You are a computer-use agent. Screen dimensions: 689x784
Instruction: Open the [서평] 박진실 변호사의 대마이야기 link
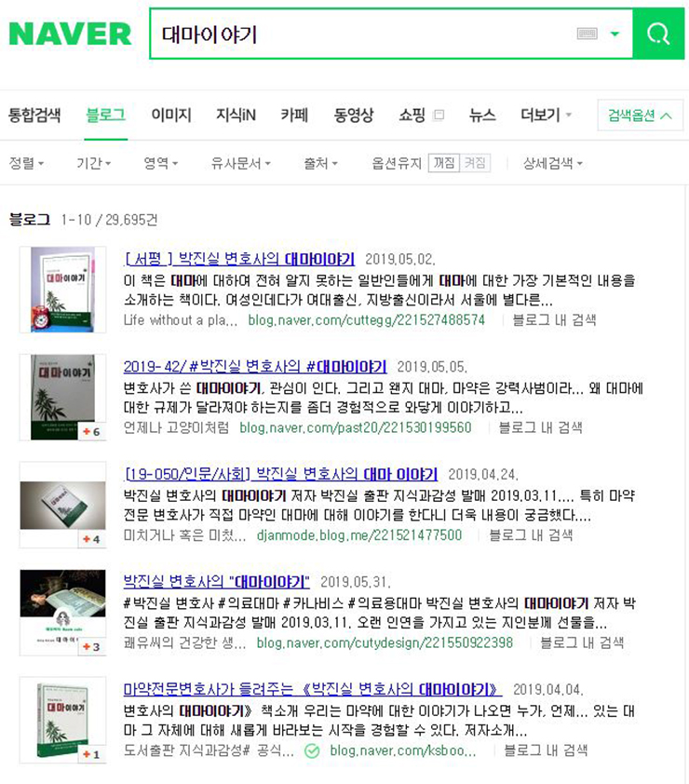[239, 259]
